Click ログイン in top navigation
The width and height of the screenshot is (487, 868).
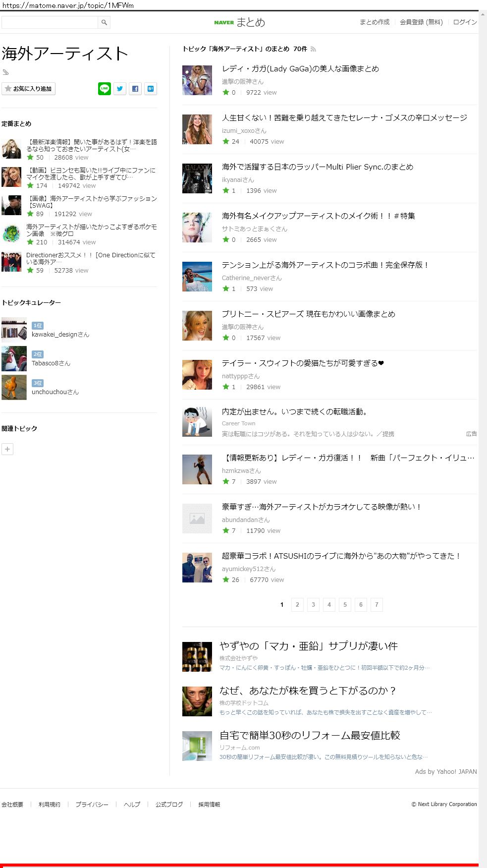tap(465, 22)
